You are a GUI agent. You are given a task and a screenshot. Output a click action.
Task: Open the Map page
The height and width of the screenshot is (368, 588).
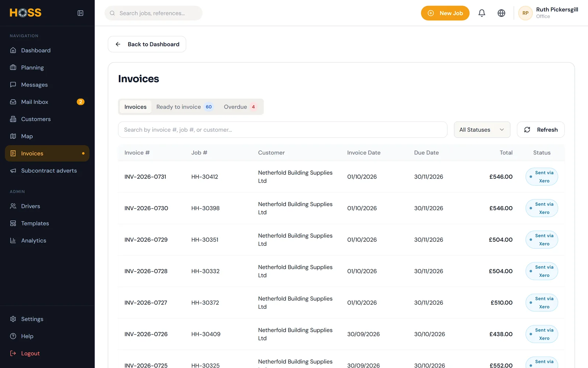click(x=47, y=136)
